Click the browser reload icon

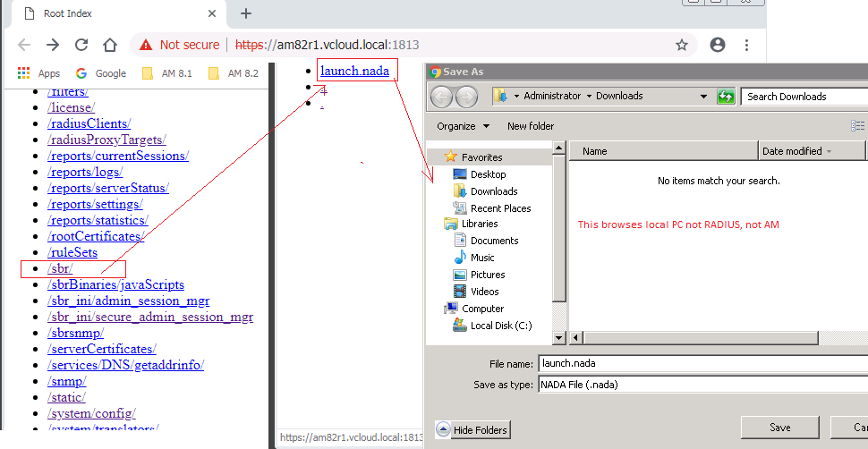pyautogui.click(x=81, y=45)
